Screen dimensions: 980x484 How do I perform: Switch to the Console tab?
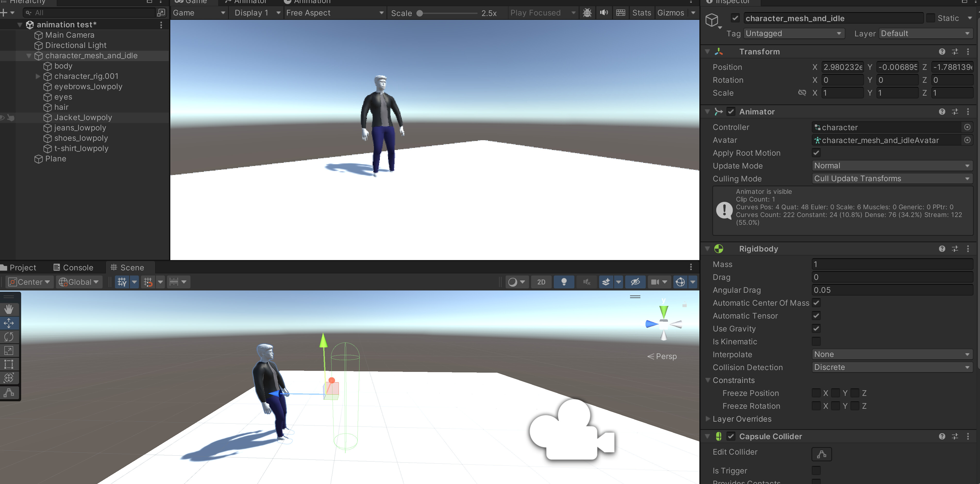(74, 267)
